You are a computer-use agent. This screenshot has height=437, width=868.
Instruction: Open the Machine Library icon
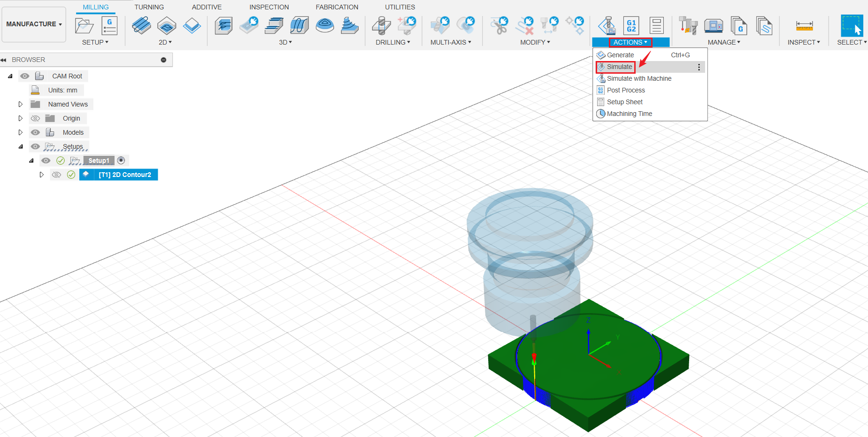click(714, 26)
